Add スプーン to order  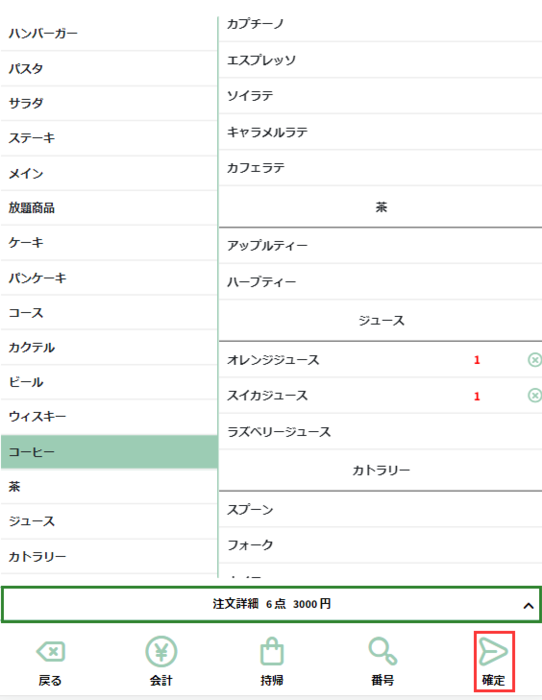pos(380,509)
